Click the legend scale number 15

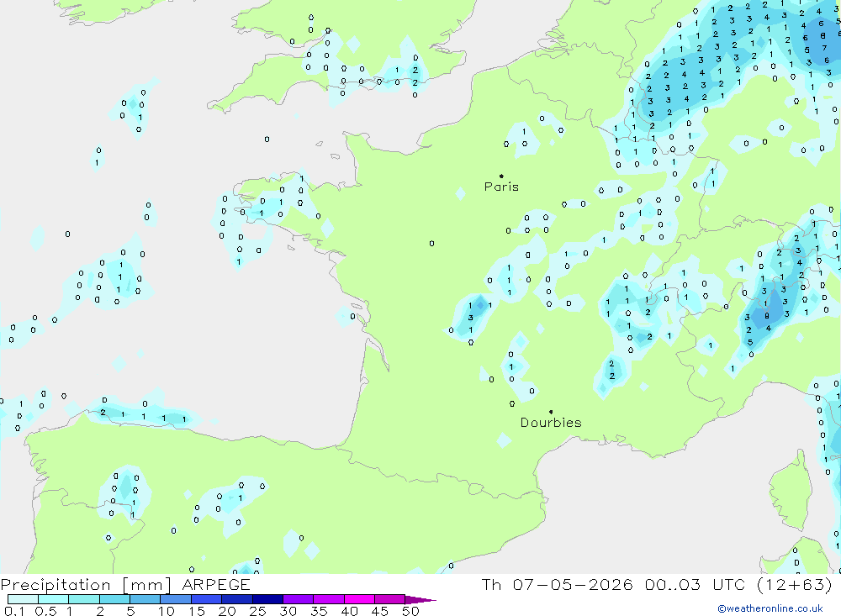tap(197, 611)
